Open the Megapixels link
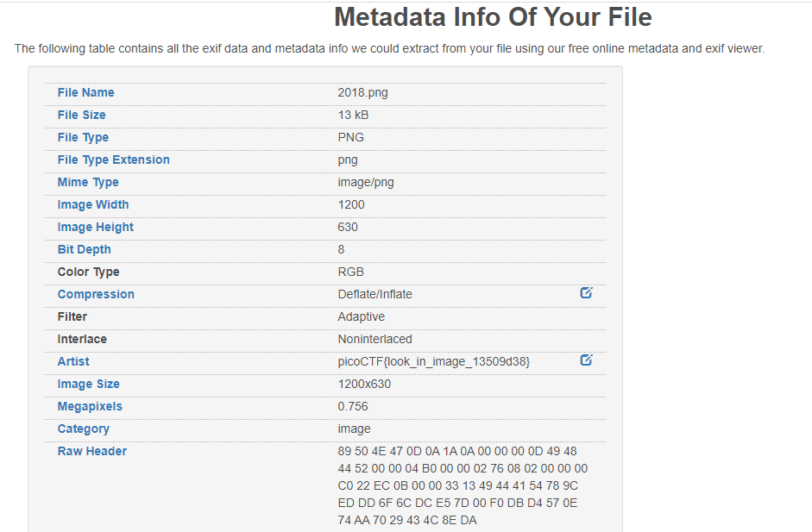This screenshot has width=812, height=532. click(x=90, y=406)
